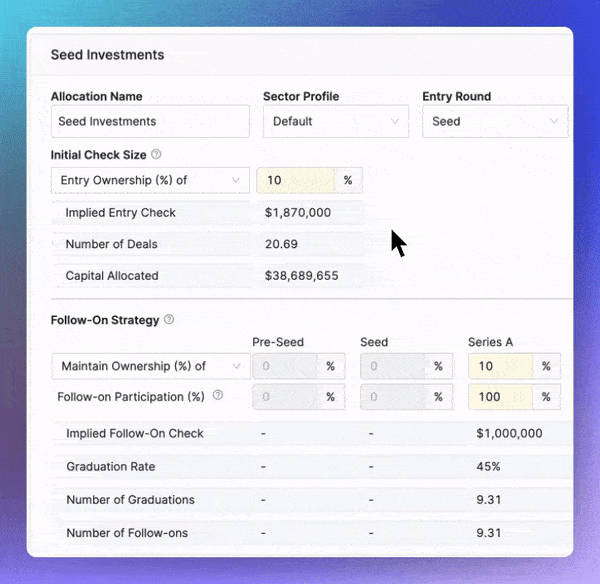Click the Series A Maintain Ownership field
Image resolution: width=600 pixels, height=584 pixels.
click(500, 366)
